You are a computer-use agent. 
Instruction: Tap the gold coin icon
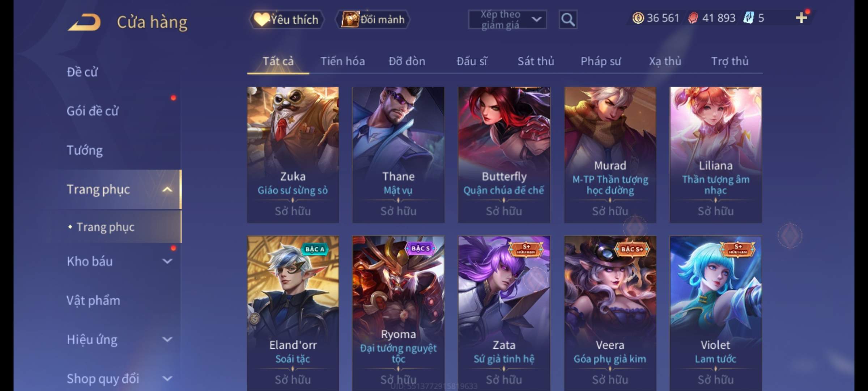click(x=638, y=18)
